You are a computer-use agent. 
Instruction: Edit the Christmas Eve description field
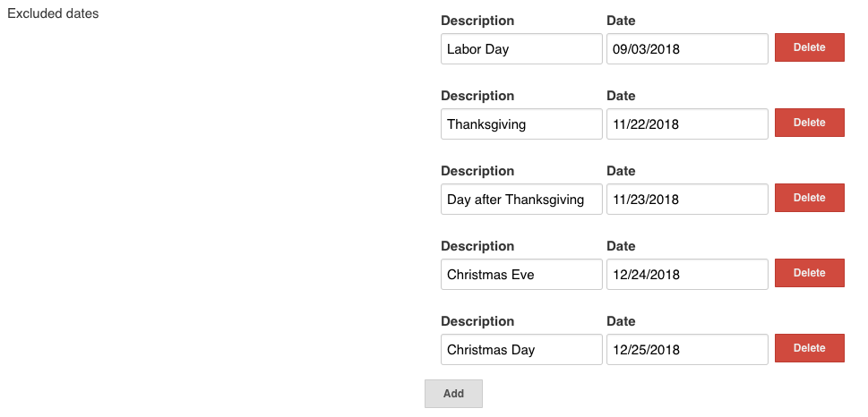521,275
